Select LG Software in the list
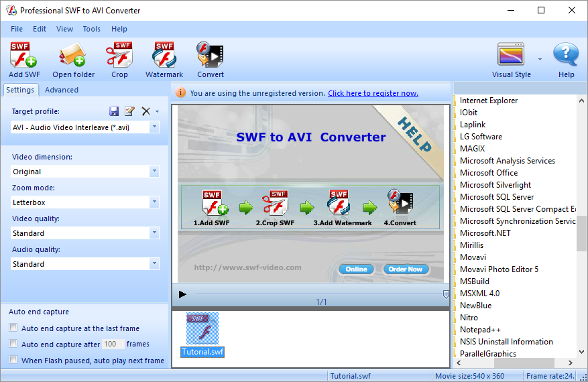 481,137
